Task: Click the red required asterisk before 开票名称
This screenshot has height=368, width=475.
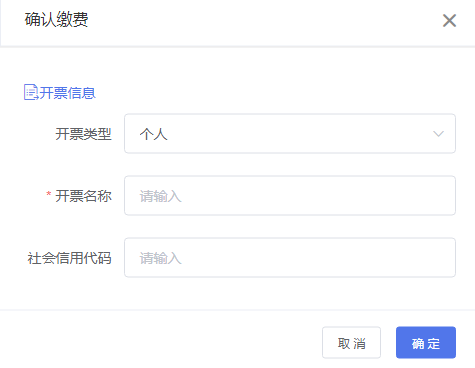Action: coord(49,194)
